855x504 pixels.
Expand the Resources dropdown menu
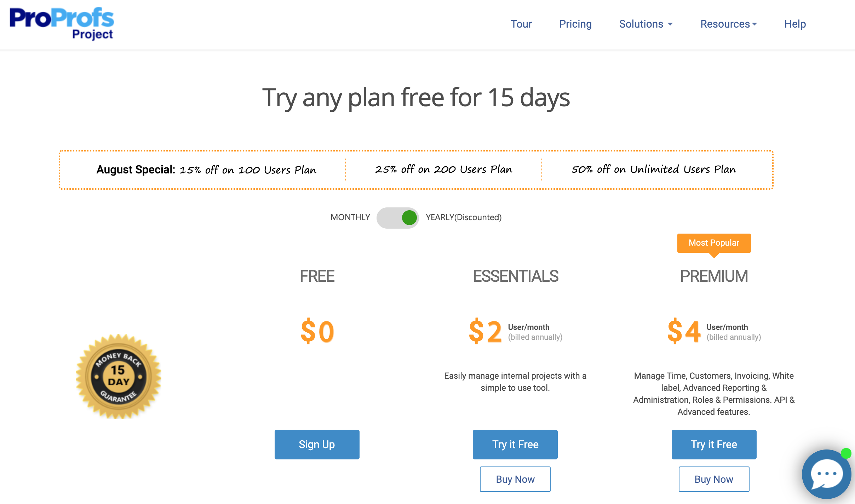tap(729, 24)
